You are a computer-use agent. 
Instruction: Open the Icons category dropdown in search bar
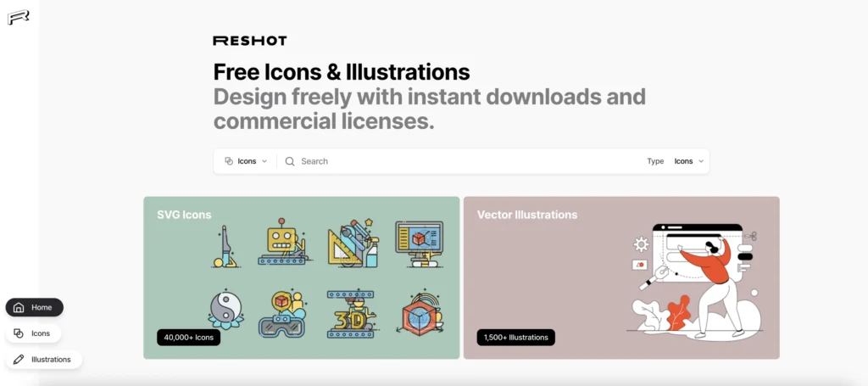coord(246,161)
